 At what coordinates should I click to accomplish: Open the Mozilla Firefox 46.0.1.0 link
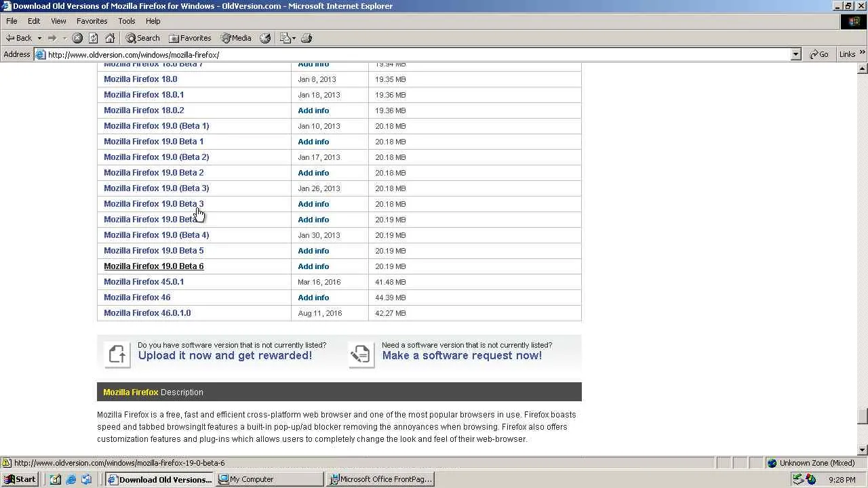pyautogui.click(x=147, y=313)
